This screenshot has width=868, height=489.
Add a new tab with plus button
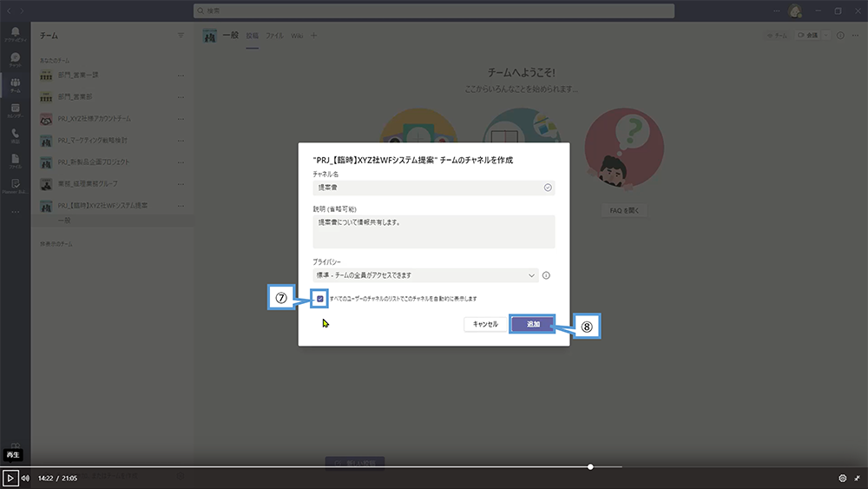coord(314,36)
